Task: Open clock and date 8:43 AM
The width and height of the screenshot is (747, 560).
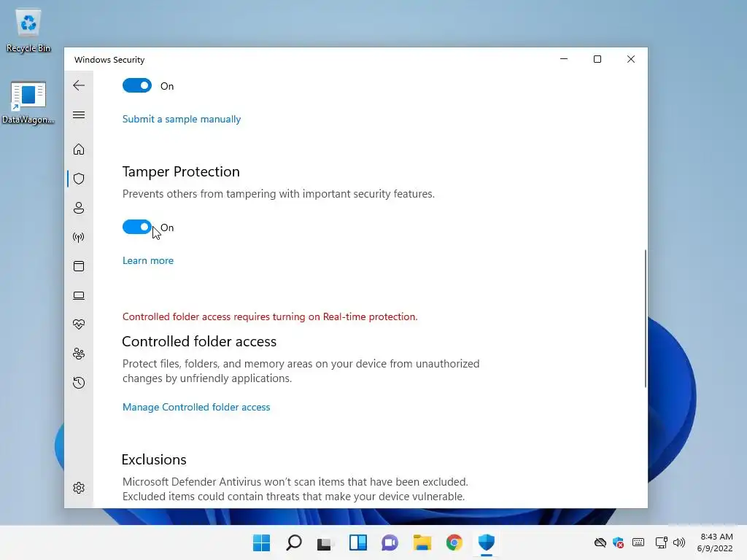Action: click(x=715, y=542)
